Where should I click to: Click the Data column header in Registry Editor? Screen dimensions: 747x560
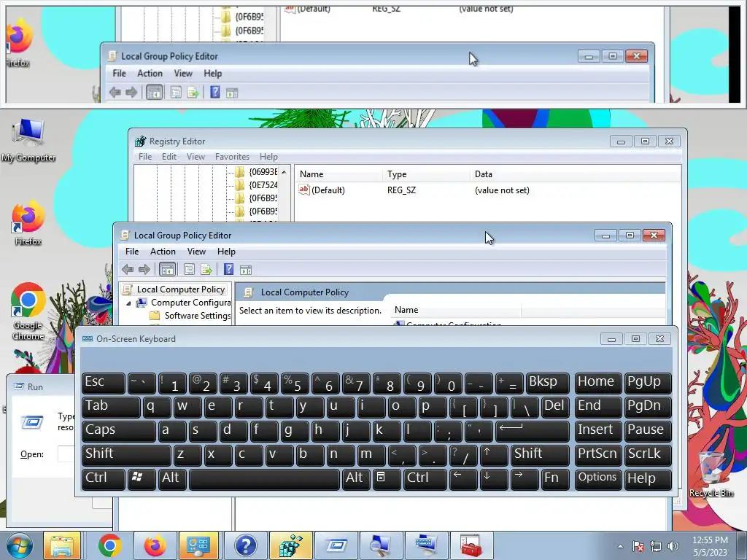pyautogui.click(x=576, y=174)
